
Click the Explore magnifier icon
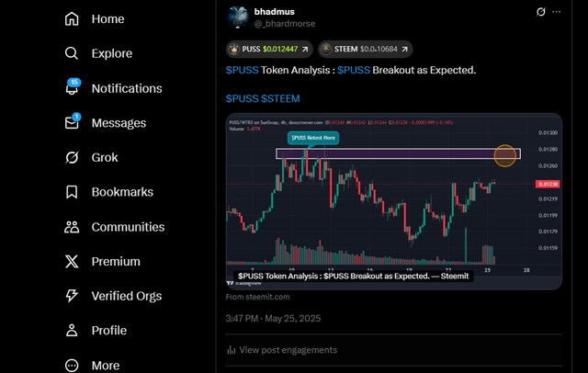coord(72,53)
